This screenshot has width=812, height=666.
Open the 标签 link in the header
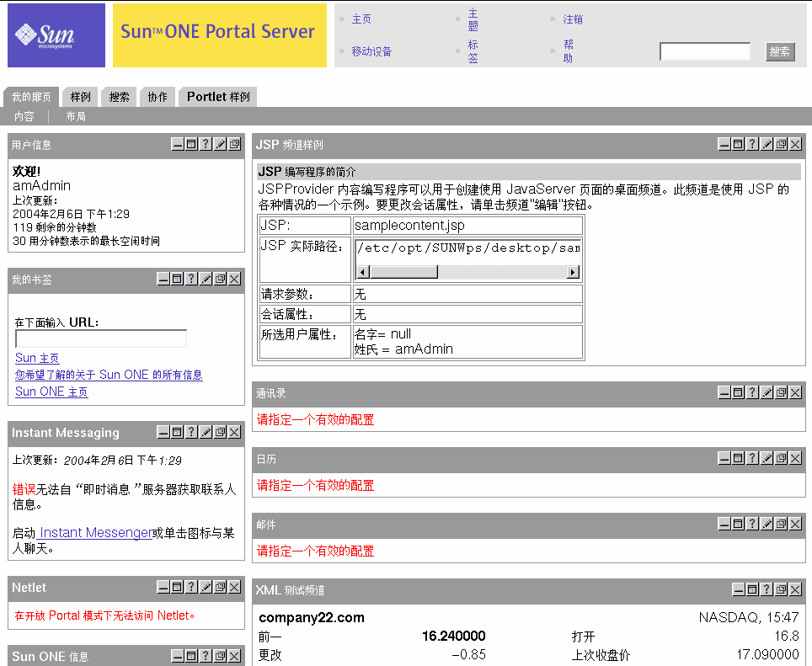pyautogui.click(x=473, y=51)
